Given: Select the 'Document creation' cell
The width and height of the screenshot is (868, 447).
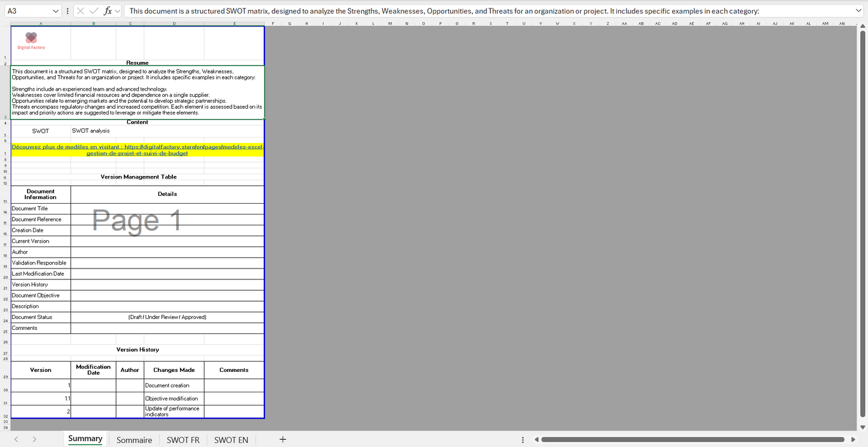Looking at the screenshot, I should coord(174,386).
